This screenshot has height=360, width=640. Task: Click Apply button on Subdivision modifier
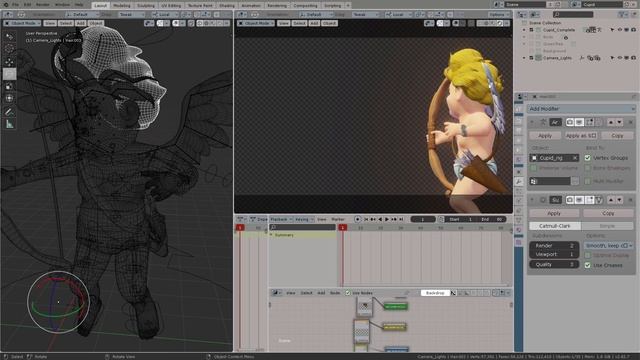pyautogui.click(x=554, y=213)
